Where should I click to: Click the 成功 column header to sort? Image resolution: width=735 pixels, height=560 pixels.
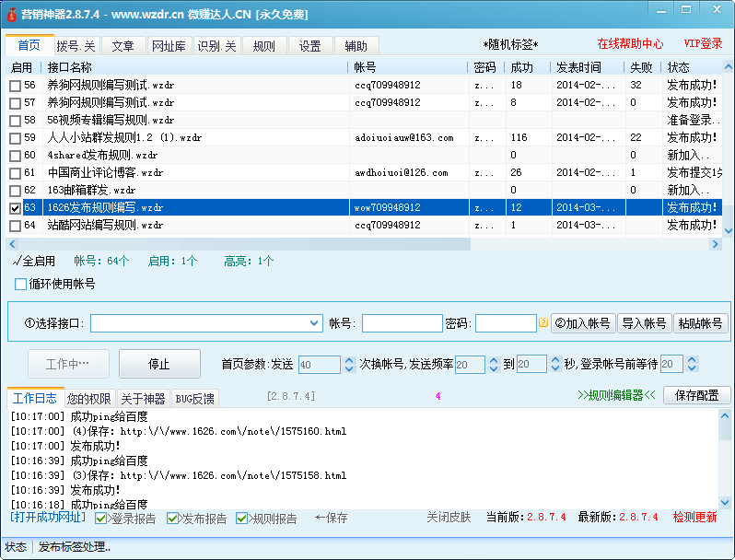tap(521, 67)
